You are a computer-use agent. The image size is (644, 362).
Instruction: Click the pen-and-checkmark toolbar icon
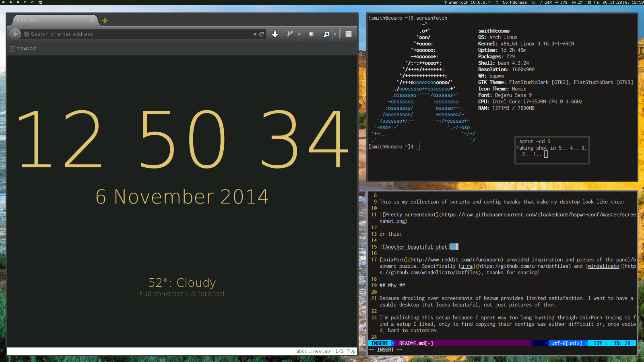[x=290, y=34]
